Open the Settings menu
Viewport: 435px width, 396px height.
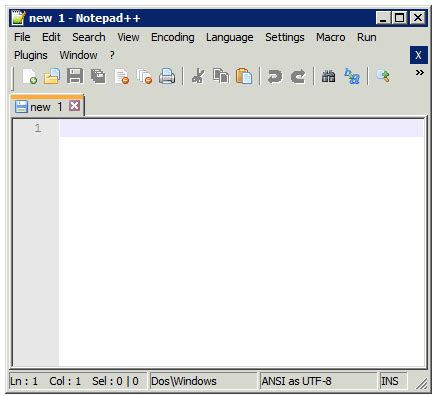285,37
